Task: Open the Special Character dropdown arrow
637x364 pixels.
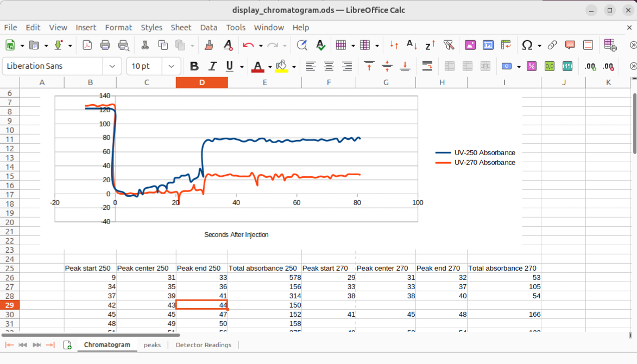Action: [x=539, y=46]
